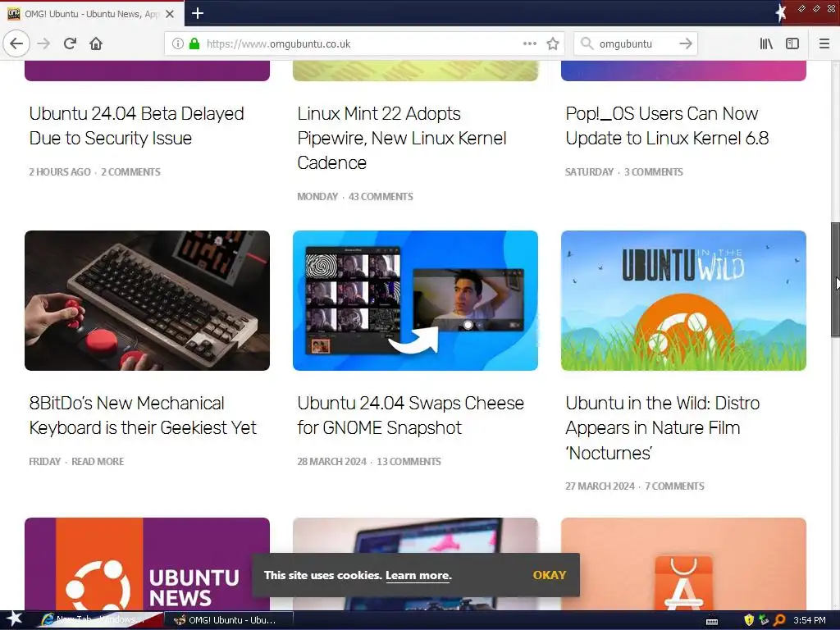Click the vertical page scrollbar thumb
Image resolution: width=840 pixels, height=630 pixels.
[x=835, y=279]
